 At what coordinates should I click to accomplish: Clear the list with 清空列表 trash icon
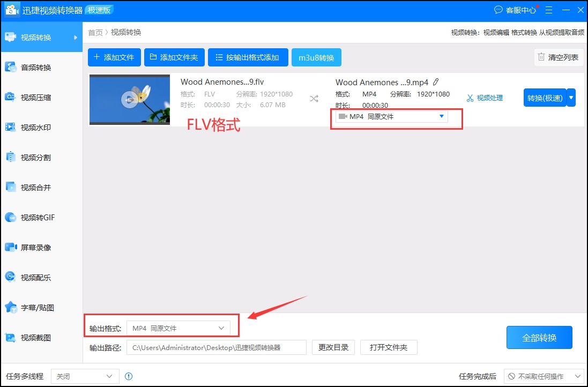click(559, 57)
